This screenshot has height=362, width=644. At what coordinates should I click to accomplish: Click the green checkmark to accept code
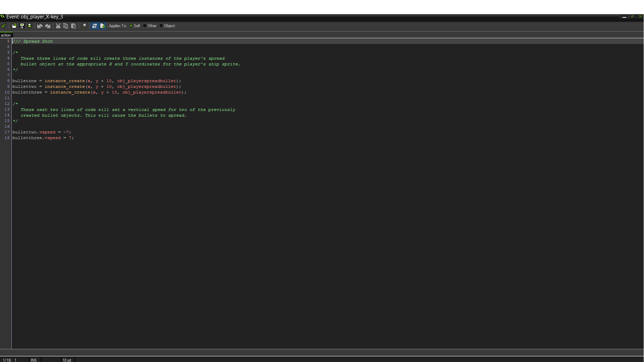3,26
